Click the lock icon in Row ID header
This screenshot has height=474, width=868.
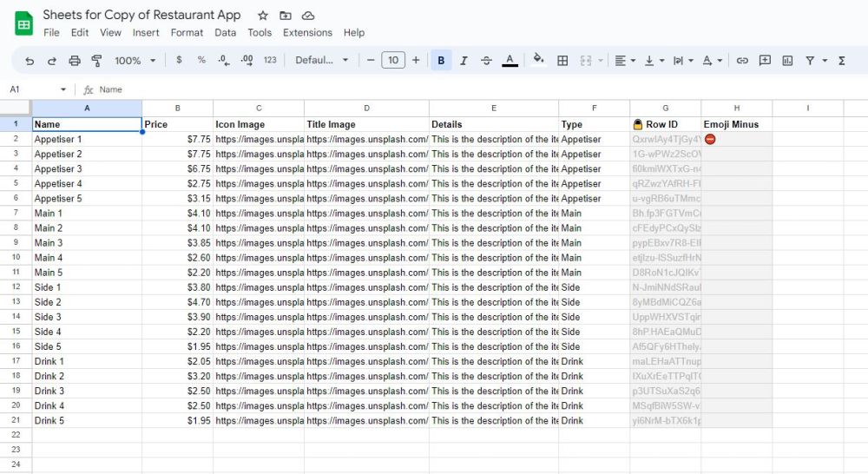638,124
